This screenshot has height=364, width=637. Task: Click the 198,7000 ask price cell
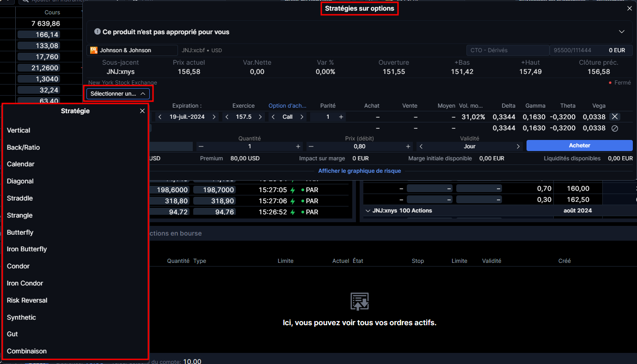tap(214, 190)
